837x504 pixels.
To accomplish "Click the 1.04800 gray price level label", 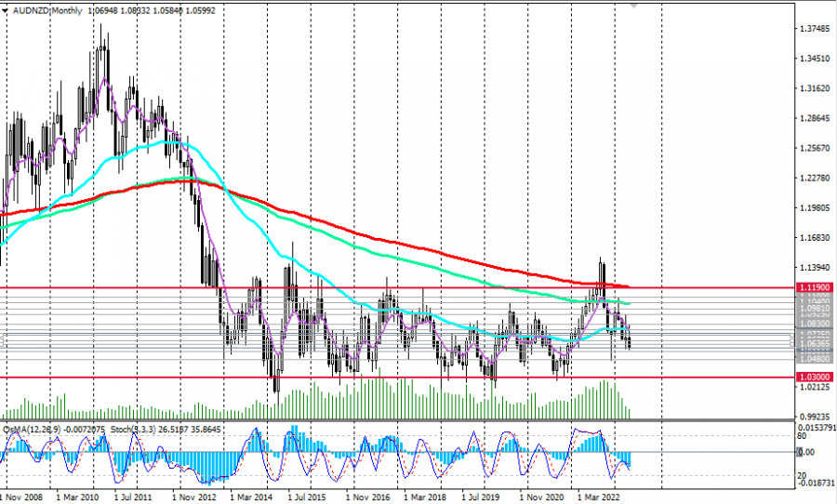I will 813,358.
